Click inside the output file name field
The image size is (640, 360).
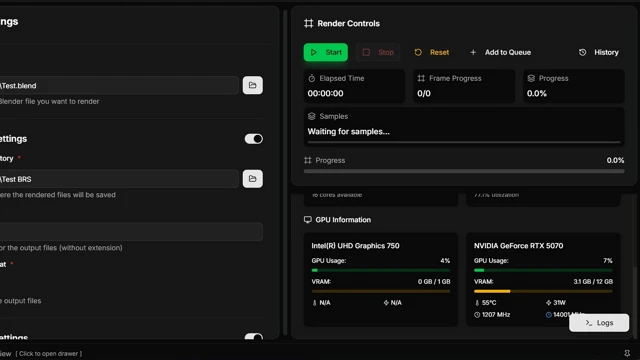point(131,232)
